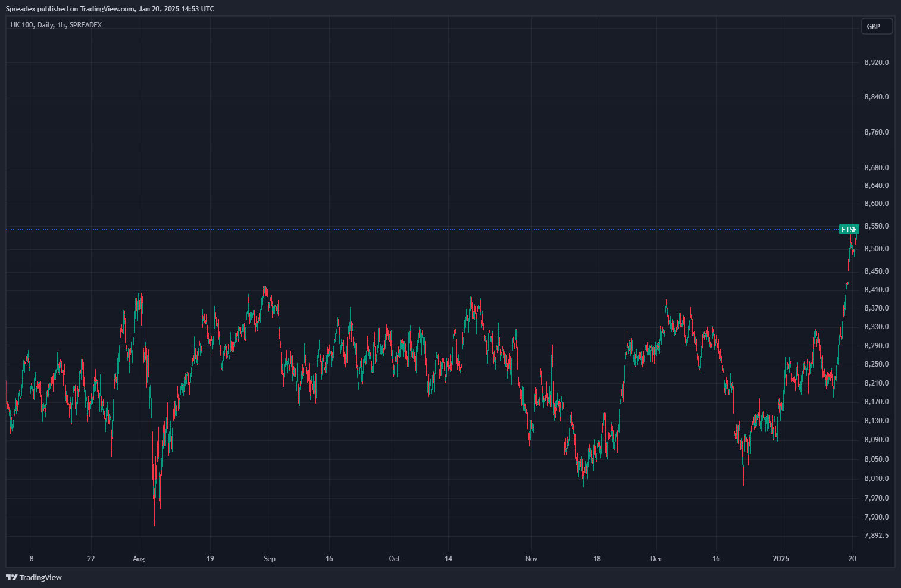The image size is (901, 588).
Task: Click the 8,290.0 price axis label
Action: (877, 346)
